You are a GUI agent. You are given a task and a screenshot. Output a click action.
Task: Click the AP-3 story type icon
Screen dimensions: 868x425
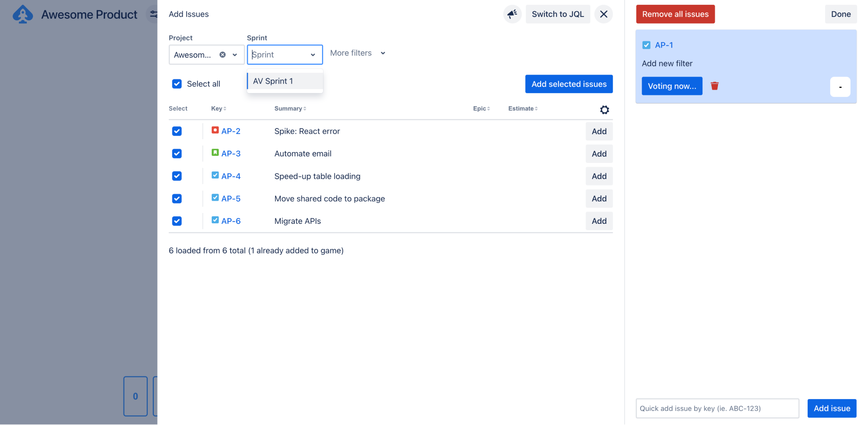pos(215,153)
